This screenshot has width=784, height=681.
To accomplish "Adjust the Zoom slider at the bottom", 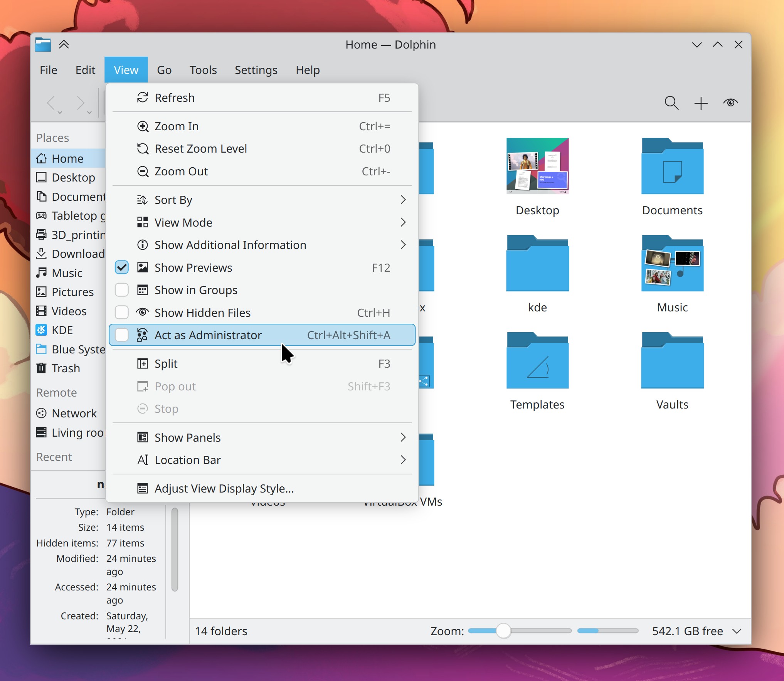I will pos(504,631).
